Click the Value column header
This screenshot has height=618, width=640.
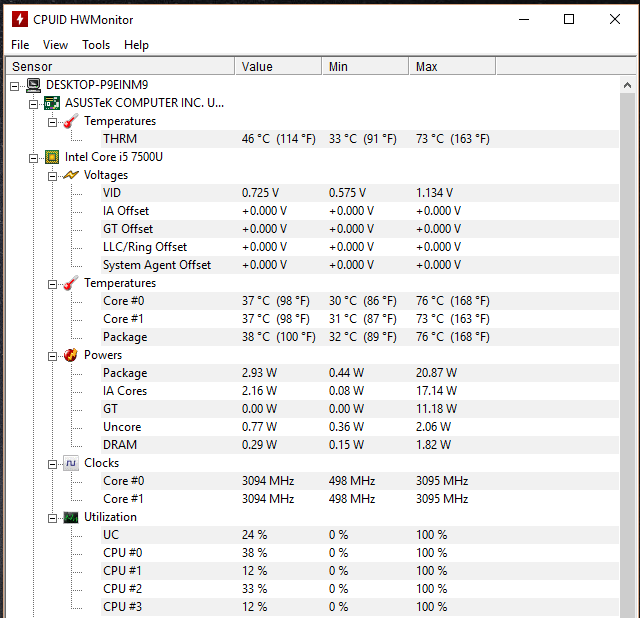tap(278, 66)
